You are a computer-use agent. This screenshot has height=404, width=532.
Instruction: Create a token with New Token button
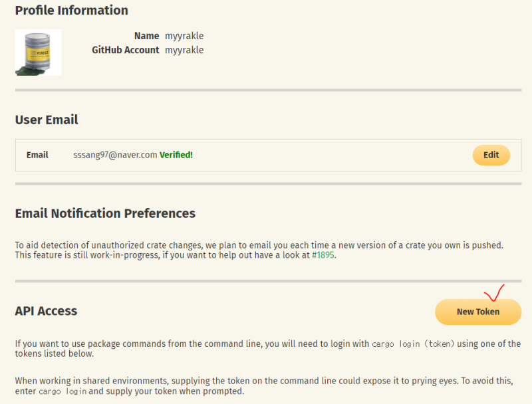click(477, 312)
